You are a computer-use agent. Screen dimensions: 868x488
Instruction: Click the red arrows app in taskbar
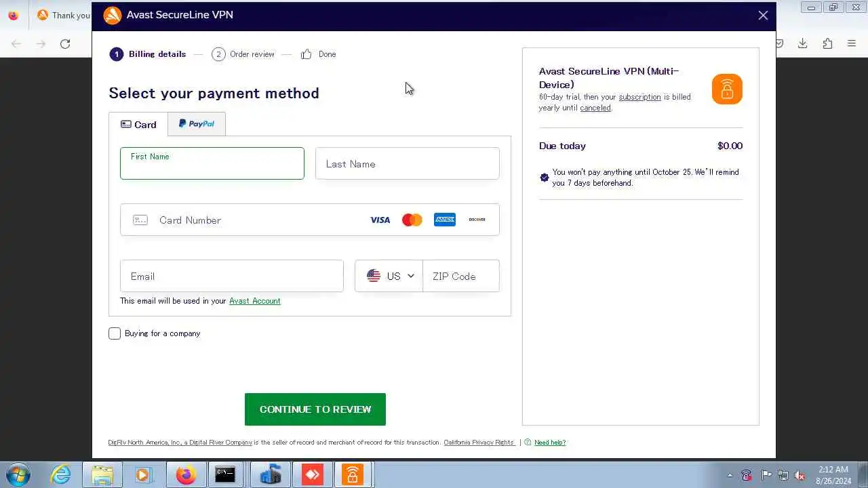pos(312,475)
